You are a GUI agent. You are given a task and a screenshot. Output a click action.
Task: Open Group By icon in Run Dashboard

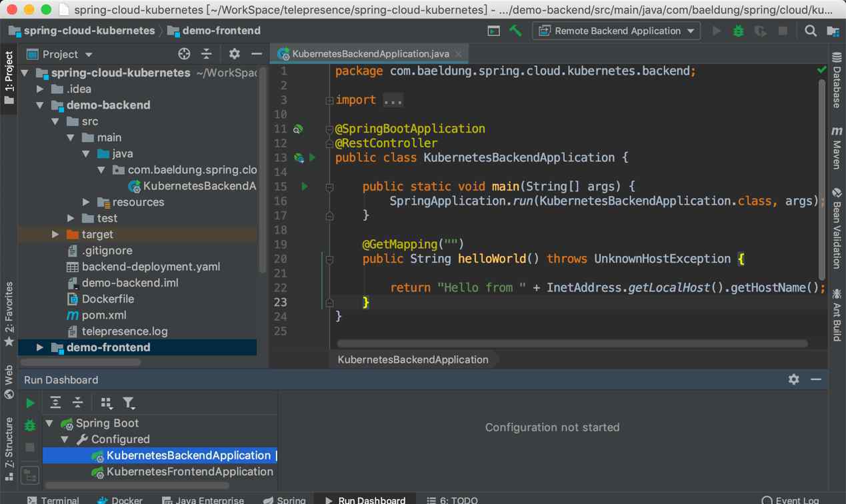coord(106,403)
